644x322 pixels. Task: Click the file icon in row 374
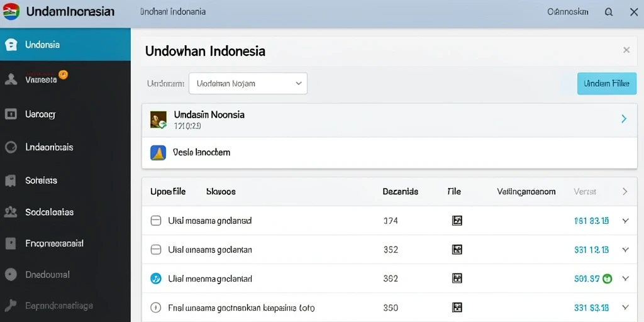(457, 221)
